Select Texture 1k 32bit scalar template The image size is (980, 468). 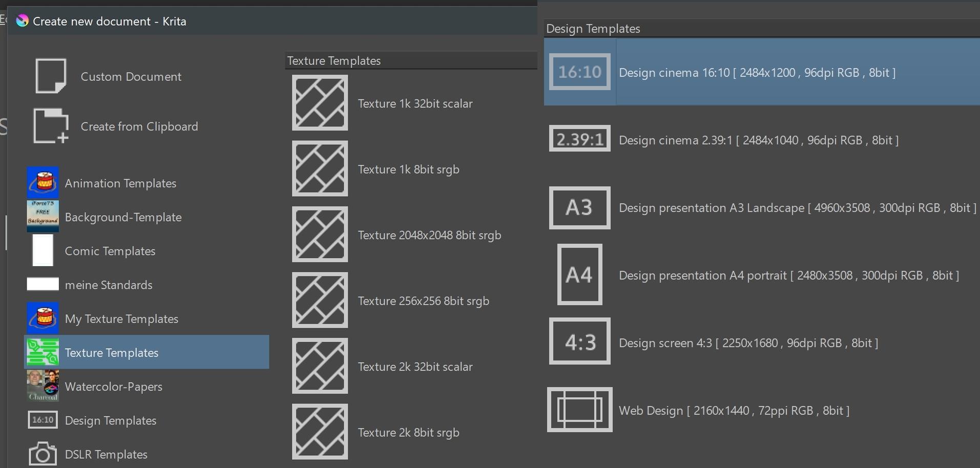tap(414, 103)
